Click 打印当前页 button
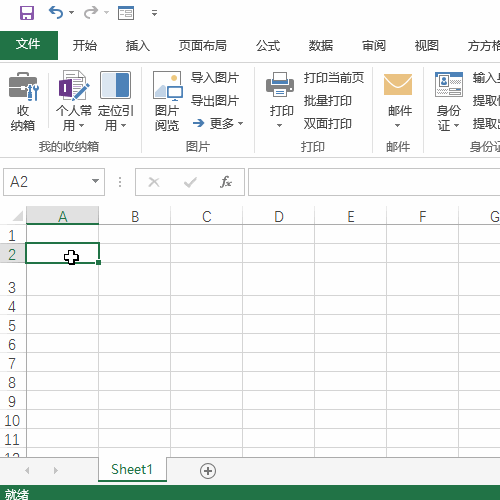 [334, 78]
